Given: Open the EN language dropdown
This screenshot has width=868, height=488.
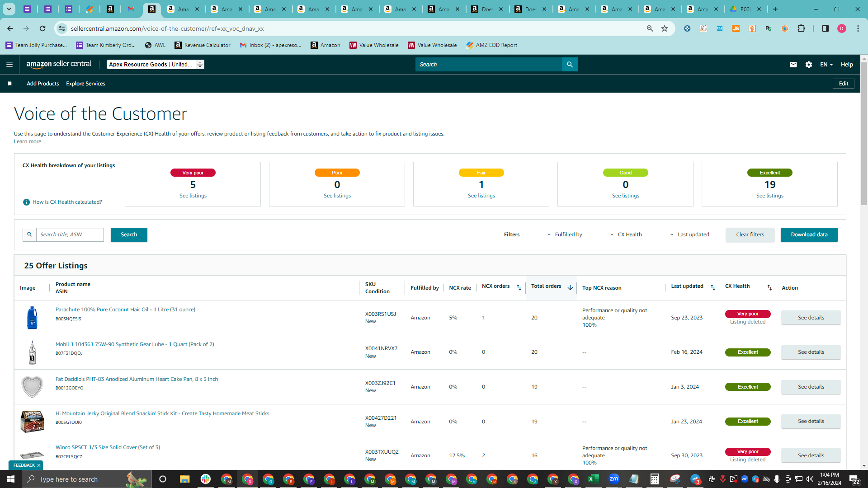Looking at the screenshot, I should click(826, 65).
